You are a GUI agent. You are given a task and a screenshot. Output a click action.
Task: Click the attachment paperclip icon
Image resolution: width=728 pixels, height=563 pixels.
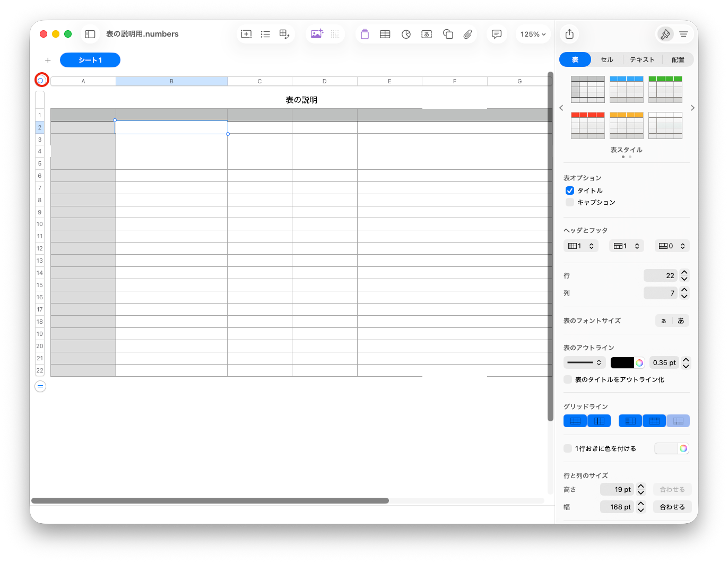(x=467, y=34)
